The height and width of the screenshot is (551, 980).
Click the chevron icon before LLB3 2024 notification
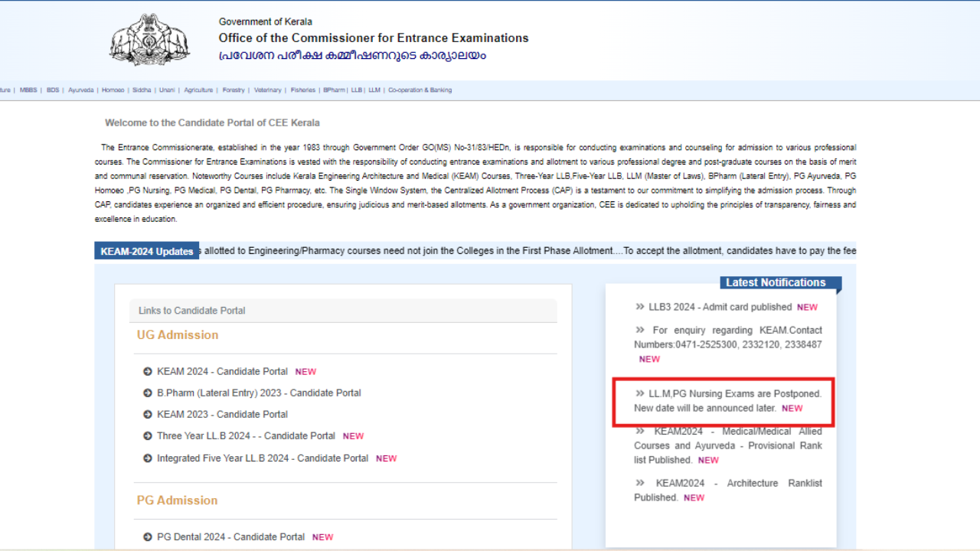click(x=640, y=307)
